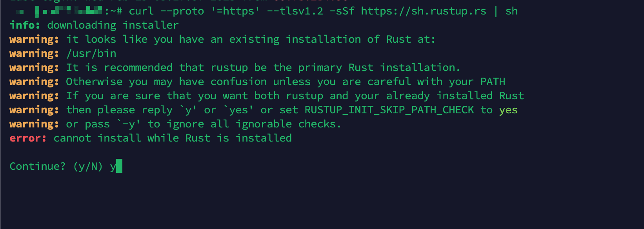This screenshot has height=229, width=644.
Task: Click the https://sh.rustup.rs URL
Action: (x=424, y=11)
